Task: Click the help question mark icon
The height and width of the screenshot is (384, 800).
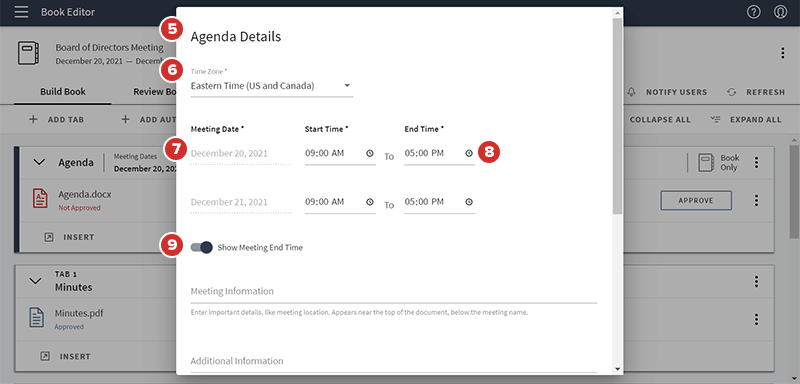Action: point(754,12)
